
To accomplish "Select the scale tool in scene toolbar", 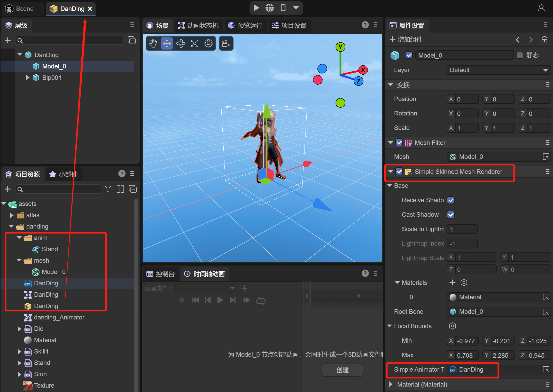I will point(195,43).
